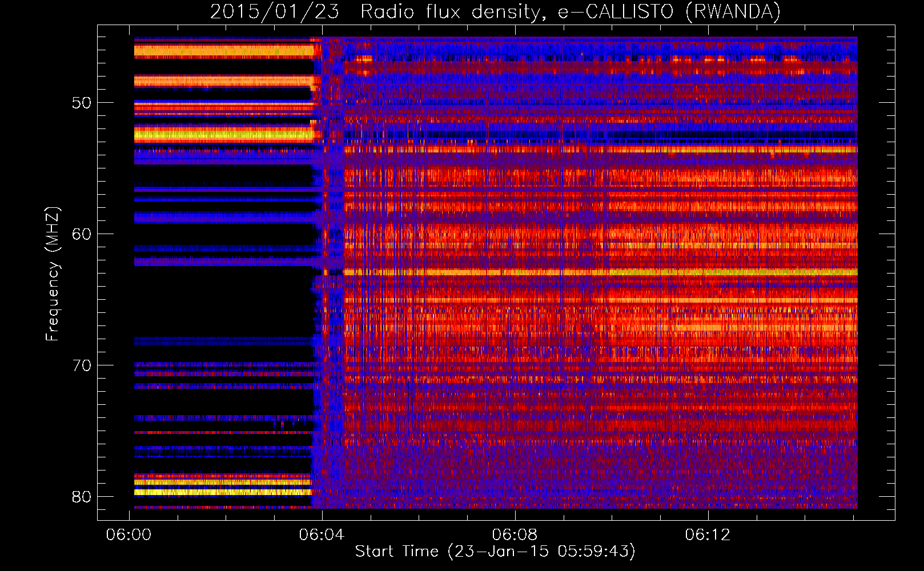924x571 pixels.
Task: Click the Start Time axis caption
Action: [x=495, y=552]
